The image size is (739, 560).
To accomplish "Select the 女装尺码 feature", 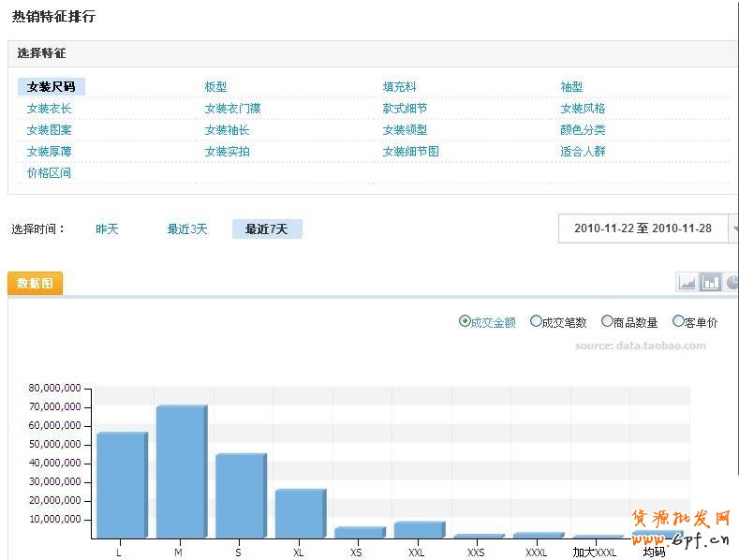I will (x=51, y=87).
